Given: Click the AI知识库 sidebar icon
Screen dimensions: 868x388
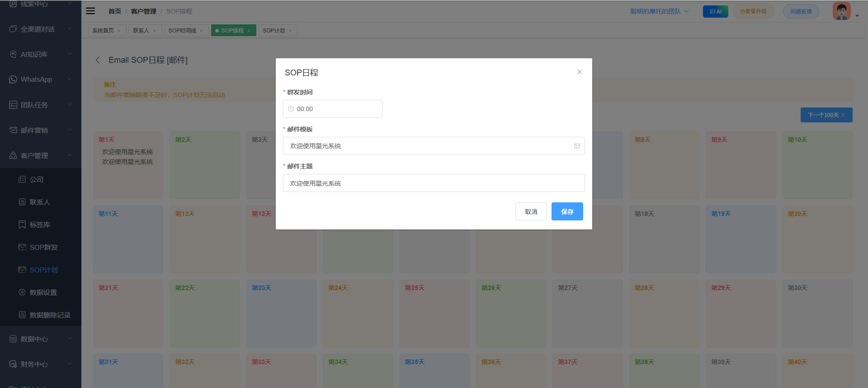Looking at the screenshot, I should point(13,54).
